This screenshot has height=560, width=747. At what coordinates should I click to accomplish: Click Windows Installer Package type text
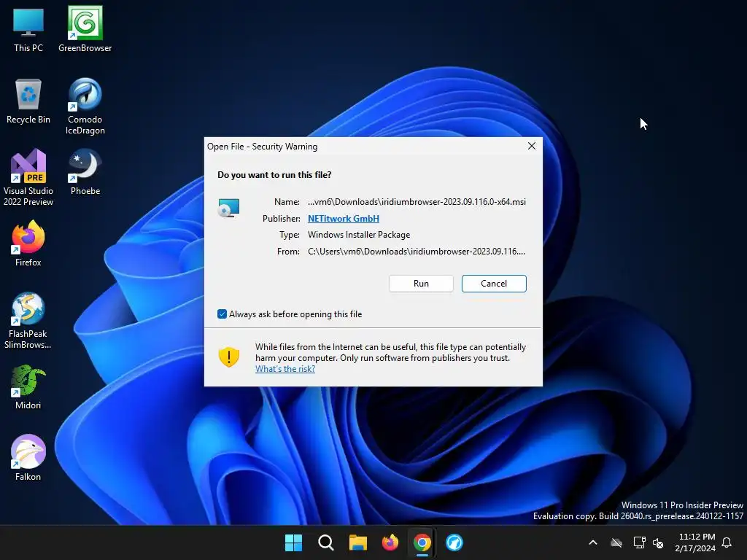pyautogui.click(x=359, y=234)
